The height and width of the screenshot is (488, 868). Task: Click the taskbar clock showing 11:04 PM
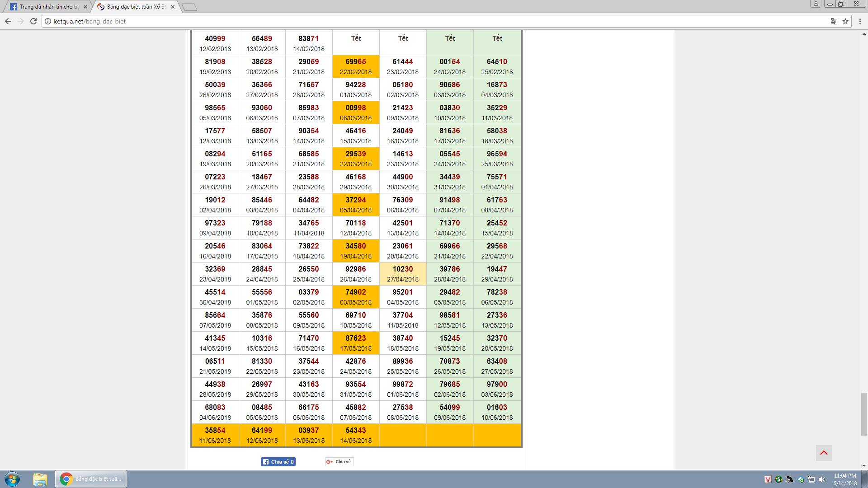[844, 479]
